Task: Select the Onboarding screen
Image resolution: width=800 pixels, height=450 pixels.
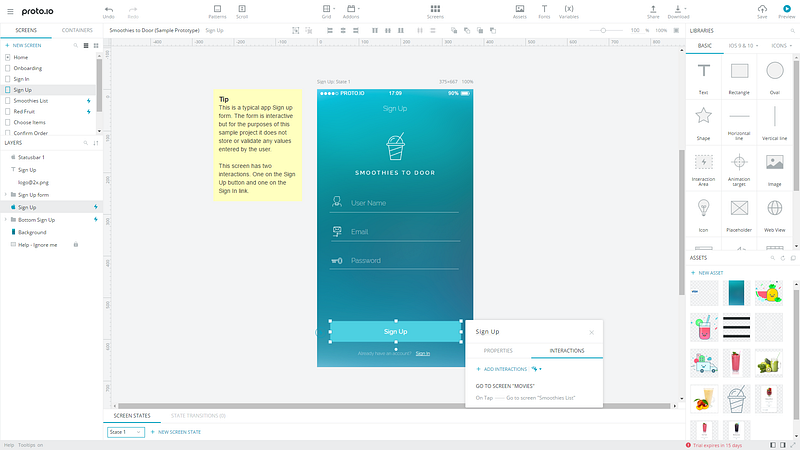Action: (x=49, y=68)
